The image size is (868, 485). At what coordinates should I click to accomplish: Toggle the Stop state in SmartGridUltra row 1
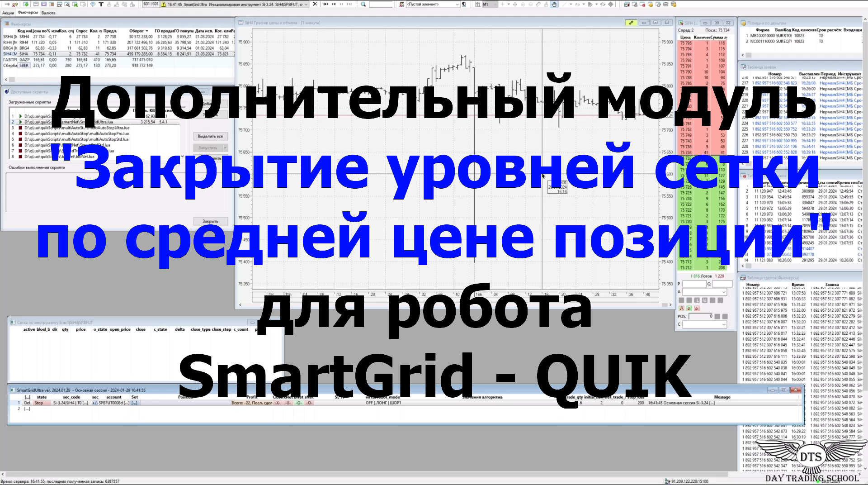click(x=40, y=403)
